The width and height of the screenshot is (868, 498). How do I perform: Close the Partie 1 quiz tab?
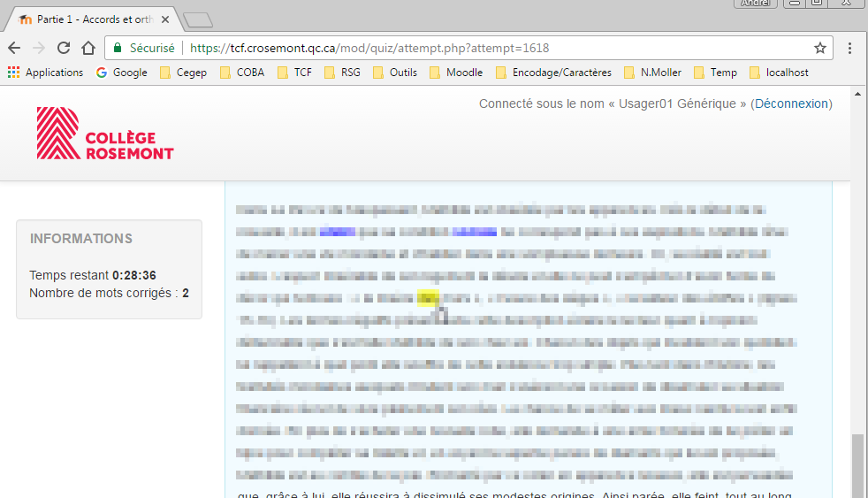coord(164,19)
